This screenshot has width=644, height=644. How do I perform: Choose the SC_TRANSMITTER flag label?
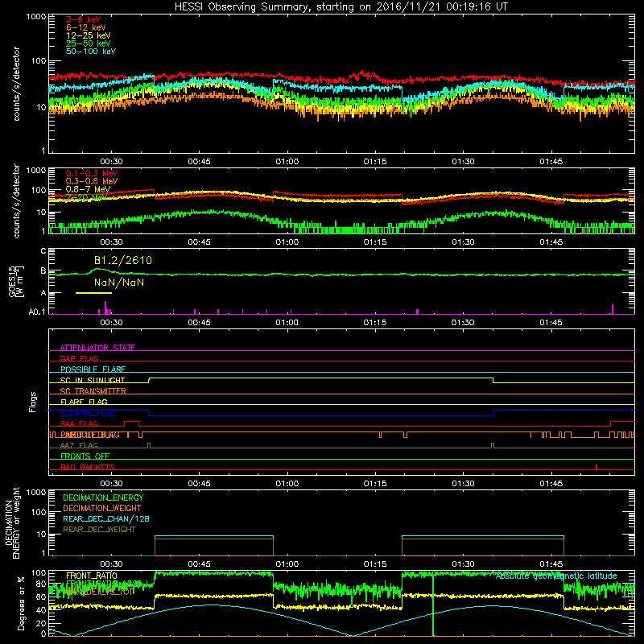[93, 391]
